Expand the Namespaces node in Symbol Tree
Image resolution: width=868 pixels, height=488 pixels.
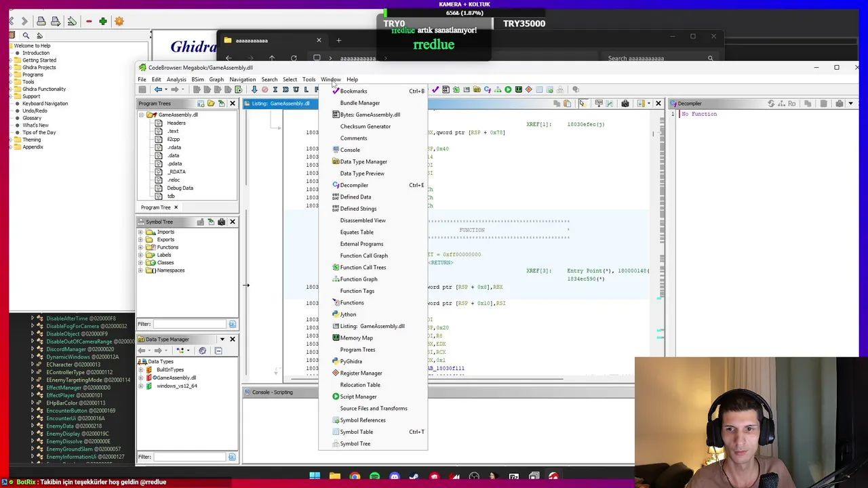click(140, 270)
